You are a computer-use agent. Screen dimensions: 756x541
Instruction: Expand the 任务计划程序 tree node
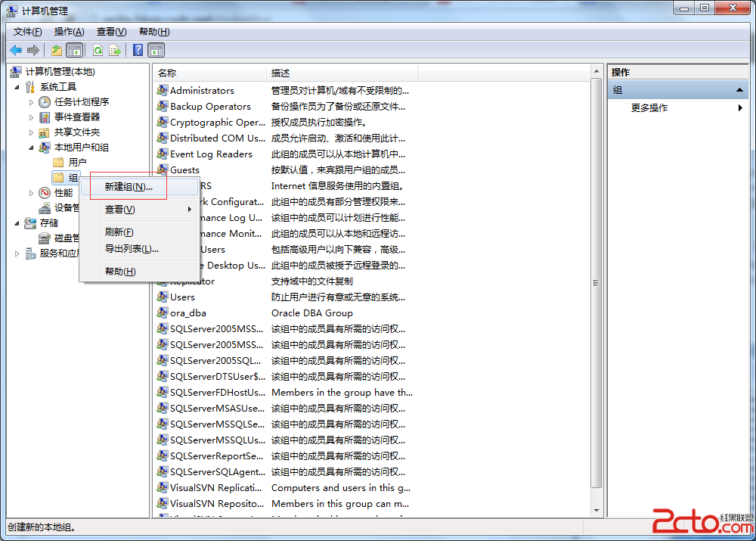(x=31, y=102)
